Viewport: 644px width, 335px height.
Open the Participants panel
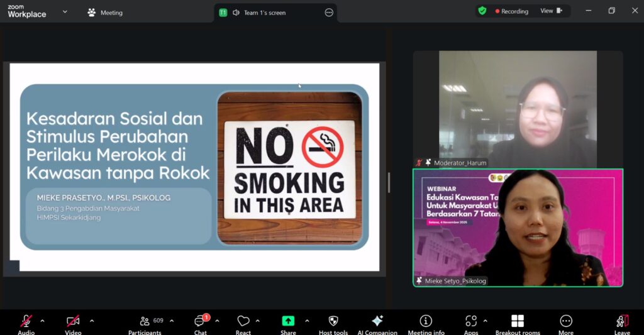pyautogui.click(x=145, y=322)
